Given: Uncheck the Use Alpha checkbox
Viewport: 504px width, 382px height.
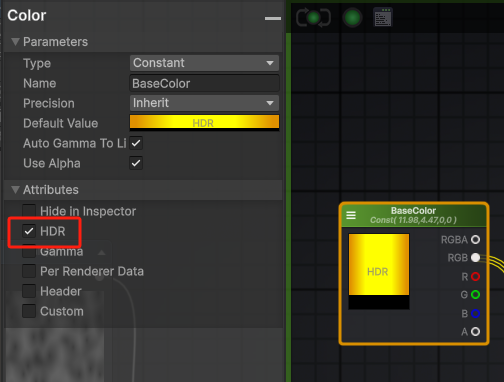Looking at the screenshot, I should 136,163.
